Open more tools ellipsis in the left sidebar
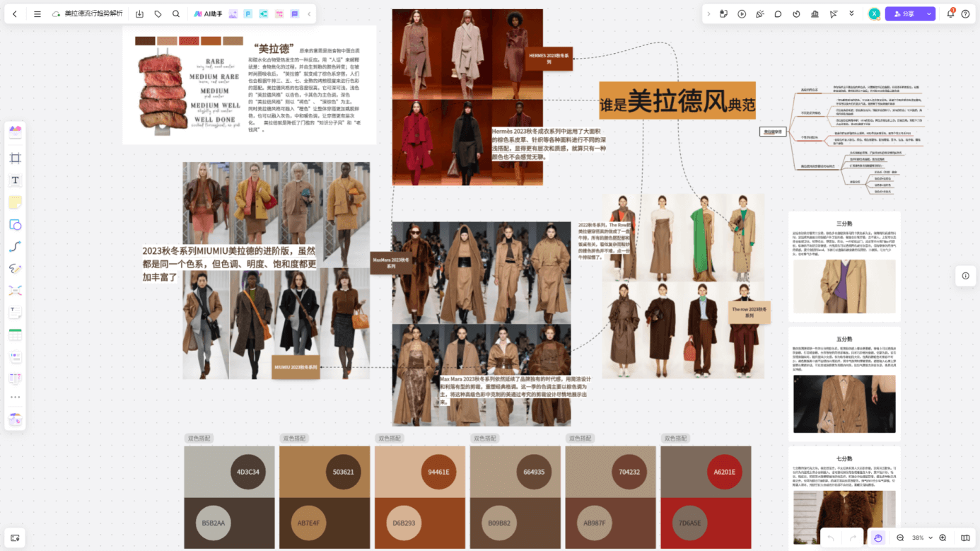This screenshot has width=980, height=551. [x=15, y=398]
